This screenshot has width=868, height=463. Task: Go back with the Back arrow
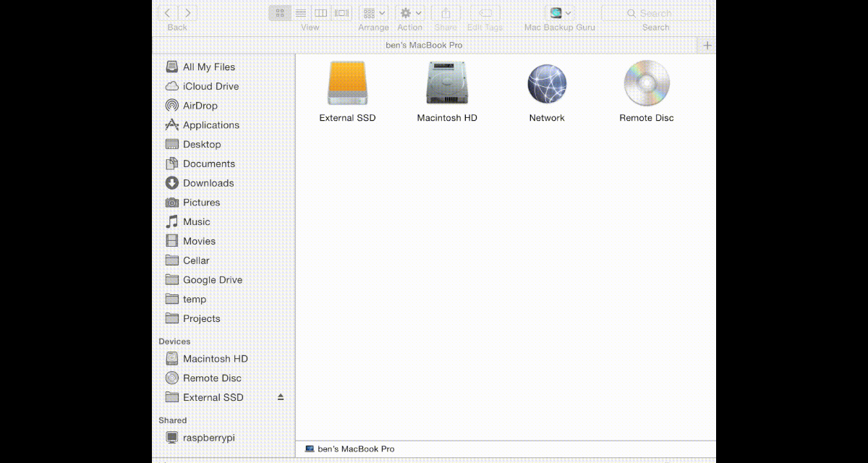(x=168, y=13)
